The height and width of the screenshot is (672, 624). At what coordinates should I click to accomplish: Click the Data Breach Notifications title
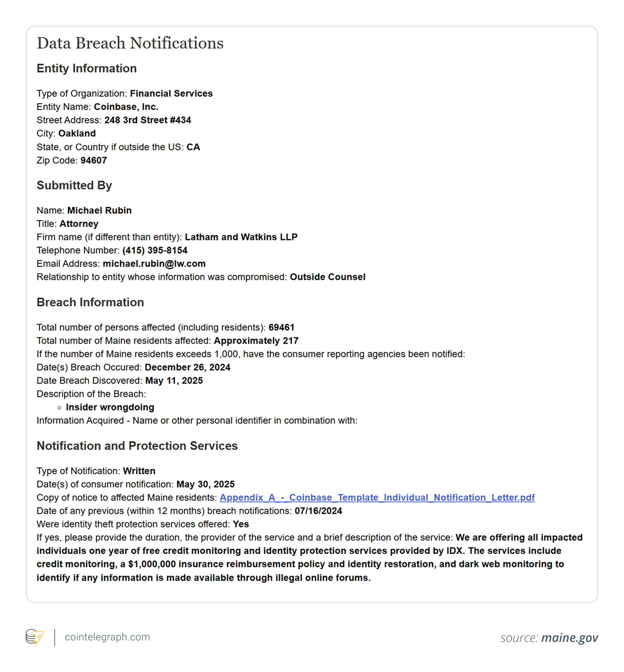coord(130,43)
